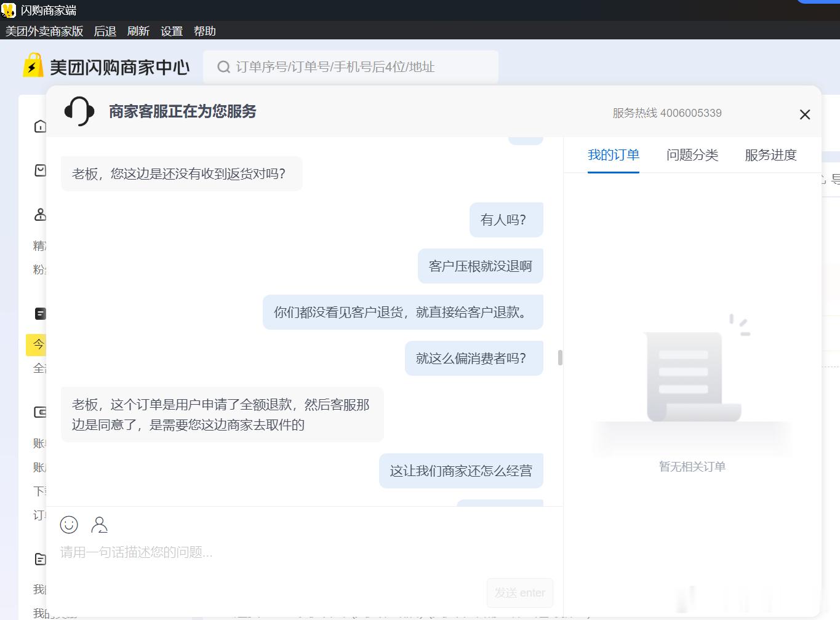Click the 商家客服正在为您服务 title

(183, 111)
